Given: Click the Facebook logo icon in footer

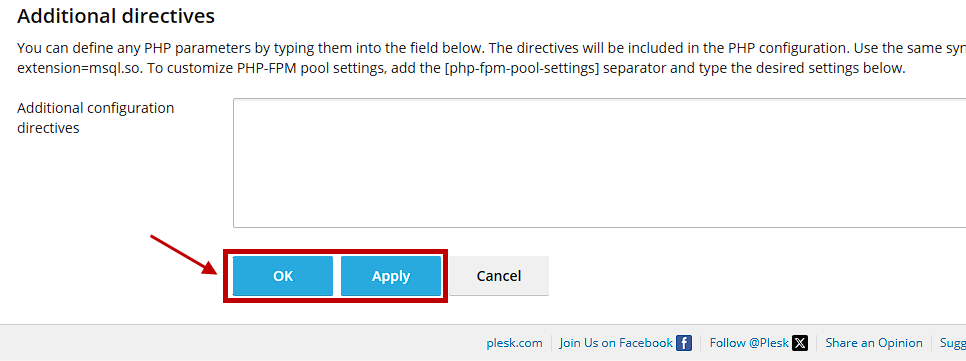Looking at the screenshot, I should (x=684, y=343).
